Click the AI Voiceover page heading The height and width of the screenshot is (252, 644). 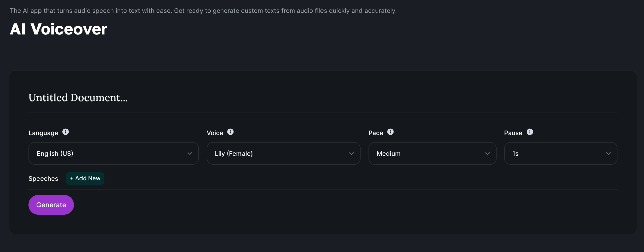[x=58, y=29]
